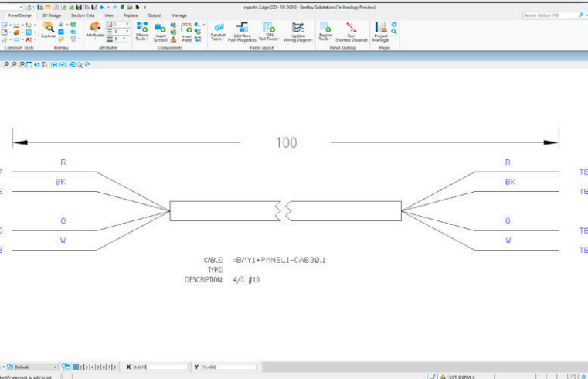
Task: Switch to the 3D Design tab
Action: [52, 15]
